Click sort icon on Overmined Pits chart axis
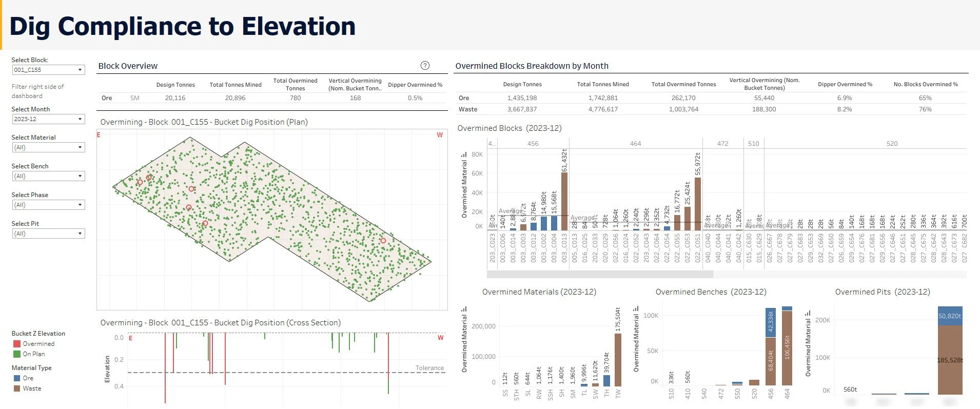Screen dimensions: 980x409 [808, 313]
